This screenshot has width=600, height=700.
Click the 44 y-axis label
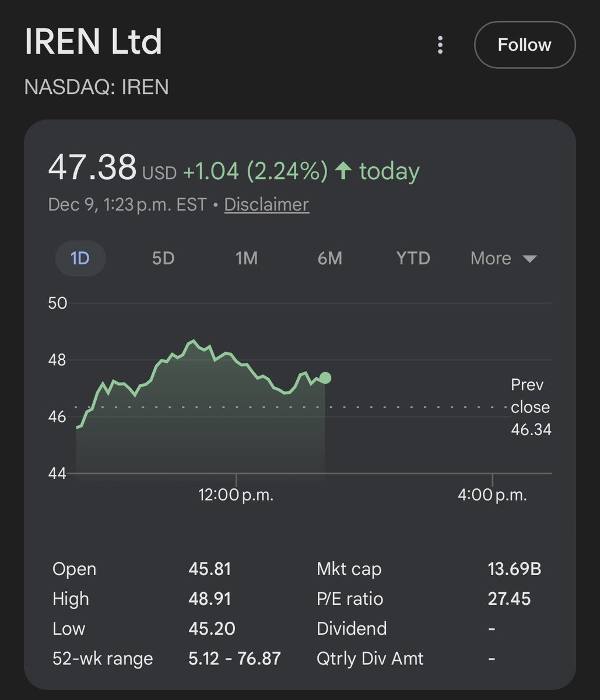tap(58, 473)
